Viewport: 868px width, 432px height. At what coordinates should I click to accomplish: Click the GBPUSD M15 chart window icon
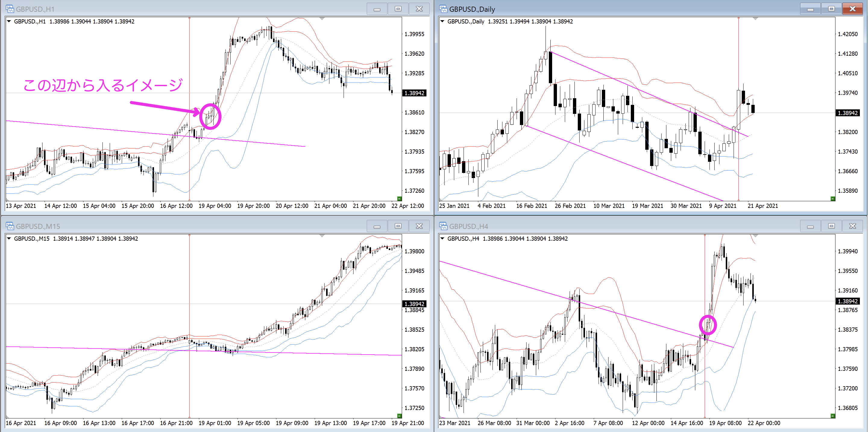click(10, 226)
